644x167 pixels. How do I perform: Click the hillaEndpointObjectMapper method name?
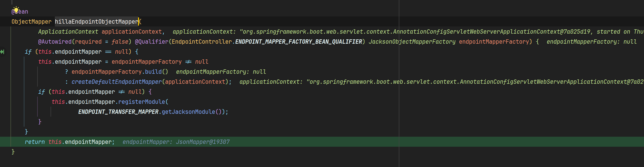(x=96, y=22)
